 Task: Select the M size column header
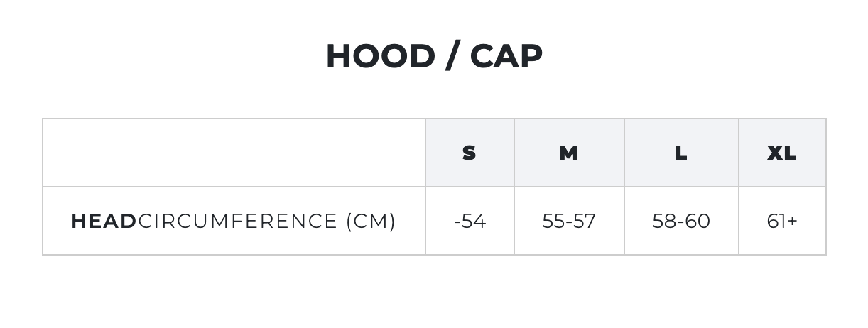pyautogui.click(x=569, y=153)
